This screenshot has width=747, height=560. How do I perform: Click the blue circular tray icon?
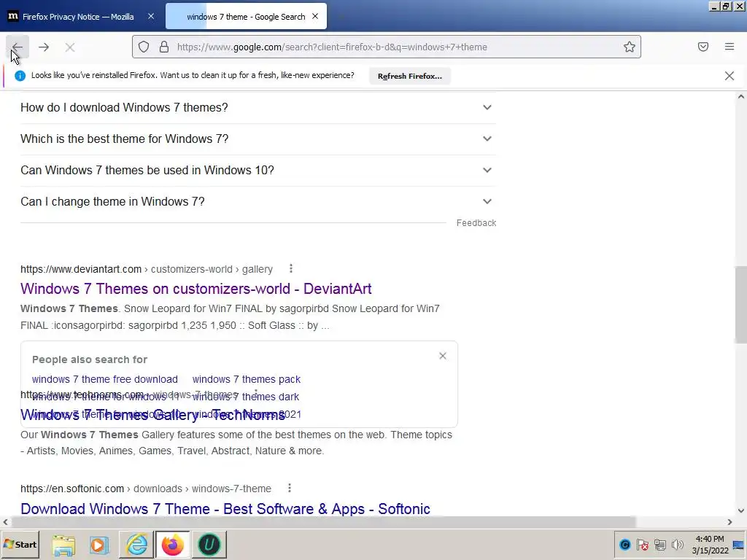(x=625, y=545)
